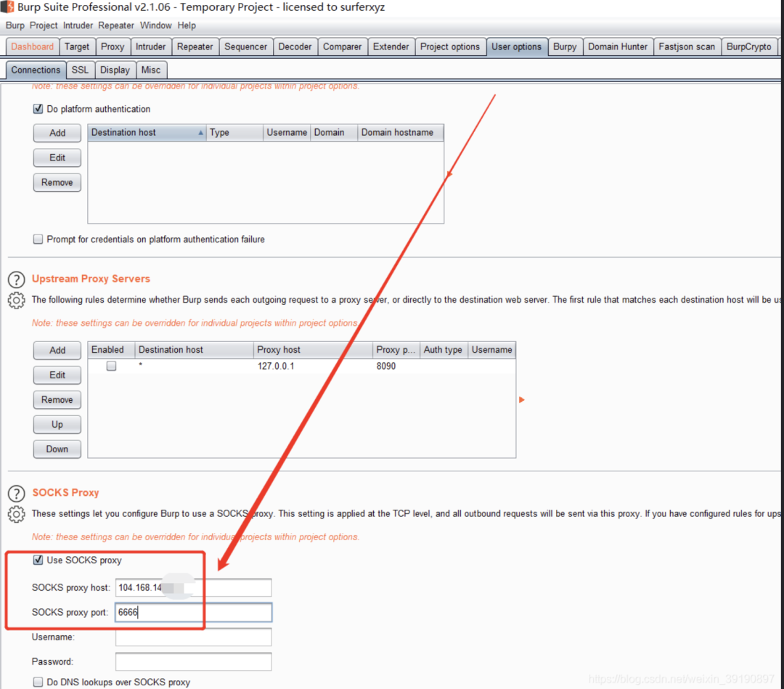Click the SOCKS Password input field
This screenshot has height=689, width=784.
pyautogui.click(x=194, y=661)
